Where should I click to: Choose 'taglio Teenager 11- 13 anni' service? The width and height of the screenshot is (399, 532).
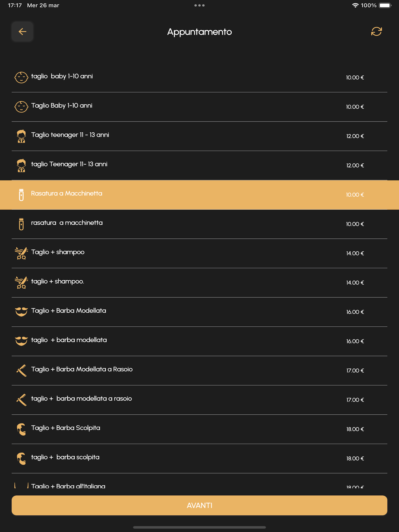tap(199, 166)
